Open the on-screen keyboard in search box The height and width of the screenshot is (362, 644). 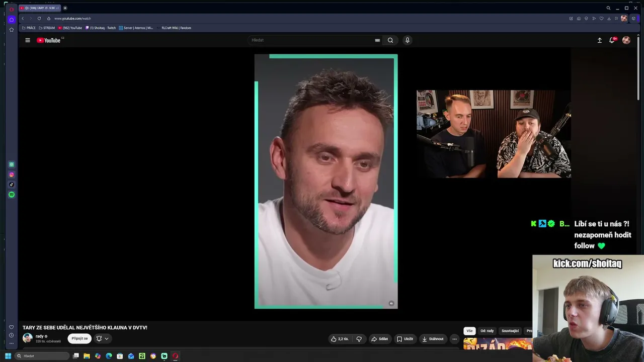377,40
